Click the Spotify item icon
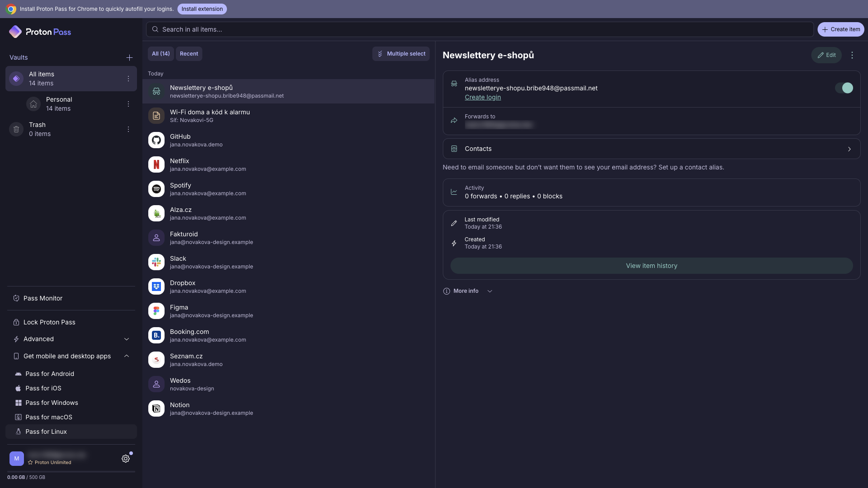This screenshot has height=488, width=868. 156,189
